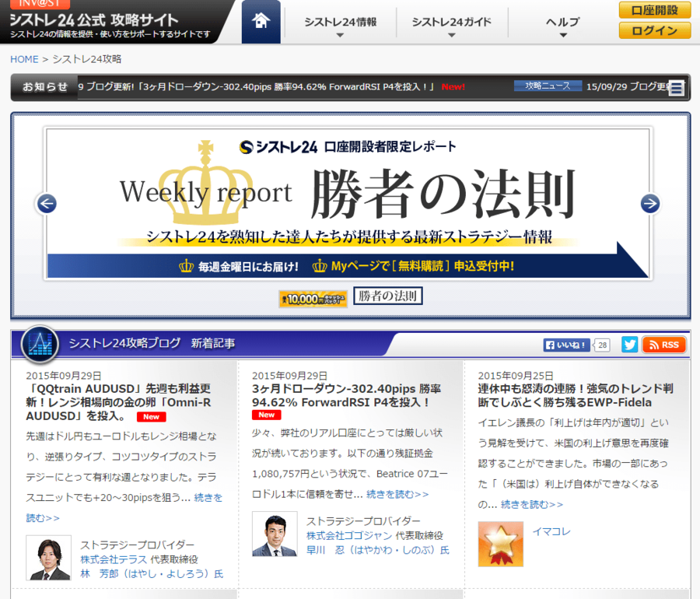
Task: Select the 勝者の法則 banner thumbnail
Action: [x=388, y=296]
